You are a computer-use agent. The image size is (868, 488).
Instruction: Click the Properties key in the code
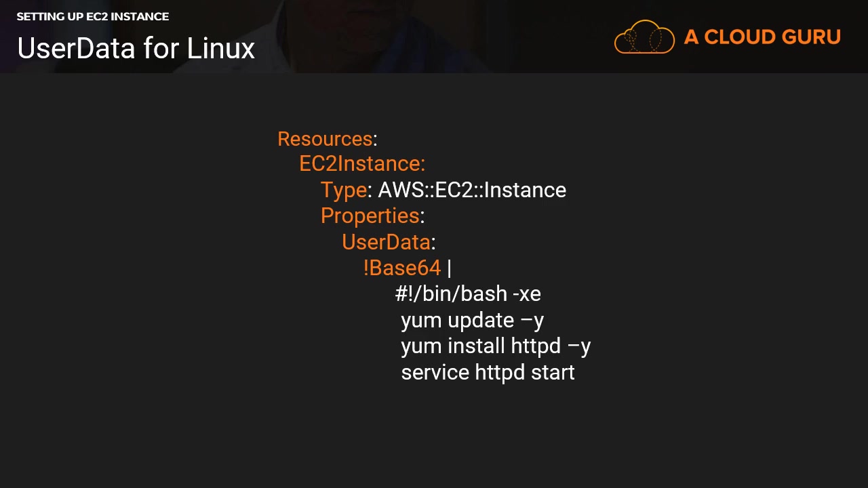click(370, 216)
